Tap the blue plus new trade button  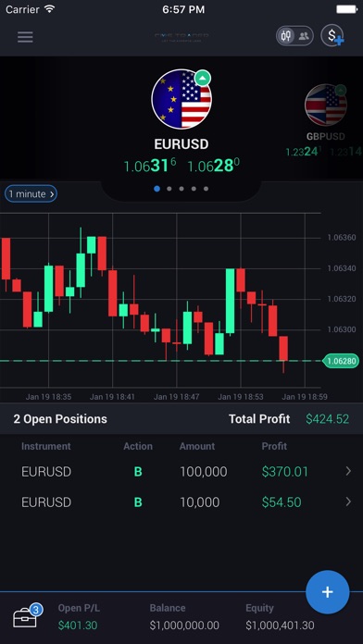point(328,592)
